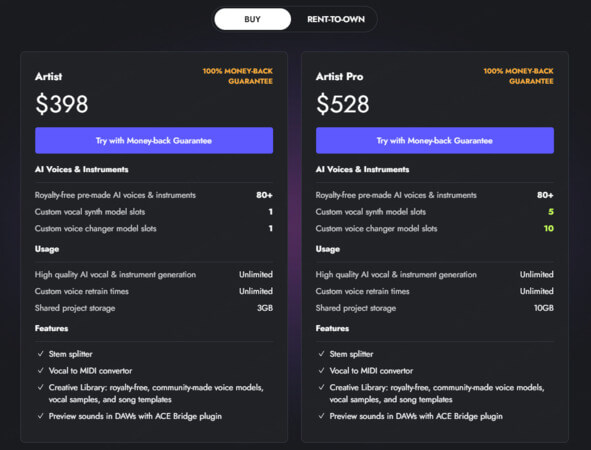Screen dimensions: 591x450
Task: Click the Artist 100% MONEY-BACK GUARANTEE label
Action: coord(238,76)
